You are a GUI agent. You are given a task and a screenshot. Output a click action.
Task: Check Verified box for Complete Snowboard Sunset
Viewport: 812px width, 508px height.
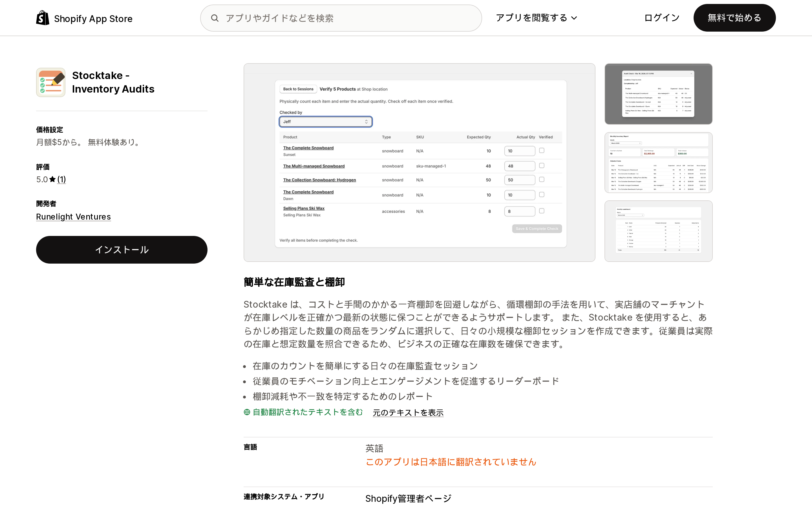(542, 150)
